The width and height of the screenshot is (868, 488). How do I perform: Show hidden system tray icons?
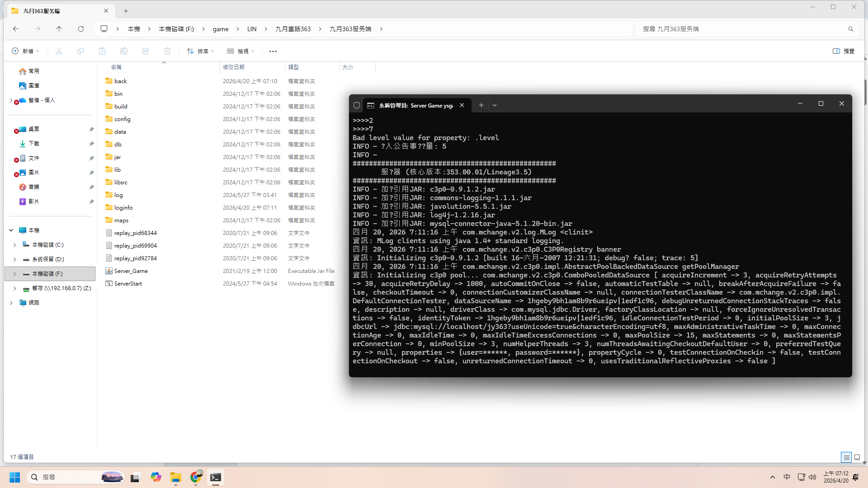(773, 477)
